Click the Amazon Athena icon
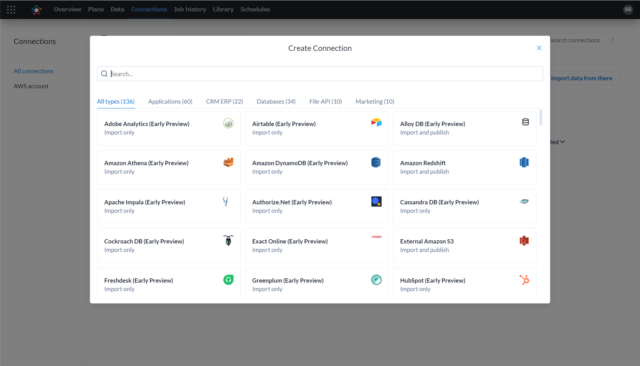This screenshot has width=640, height=366. click(228, 162)
